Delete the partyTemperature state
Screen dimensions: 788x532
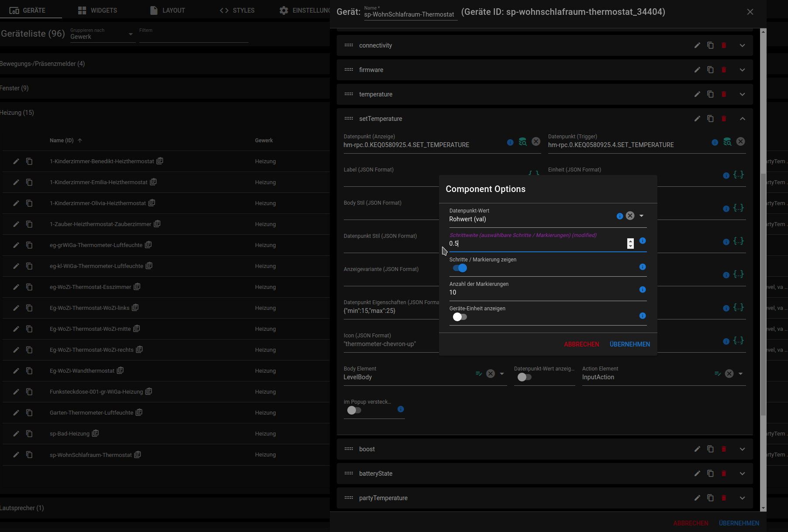tap(724, 498)
